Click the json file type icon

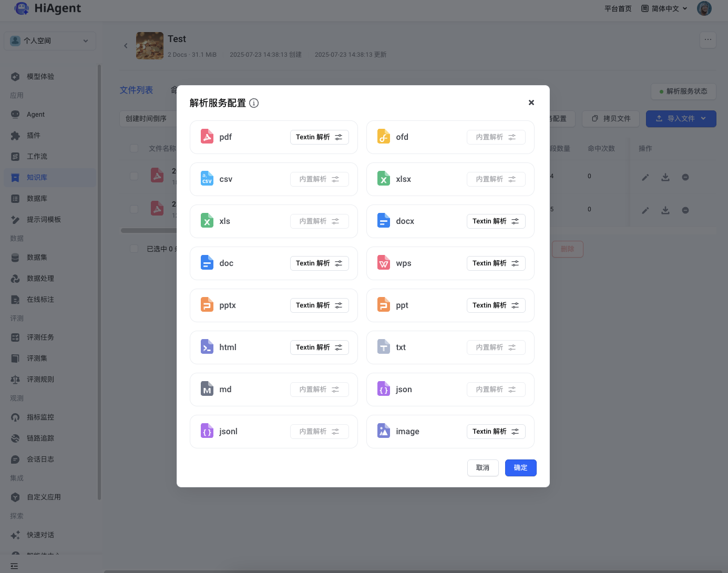[x=384, y=389]
